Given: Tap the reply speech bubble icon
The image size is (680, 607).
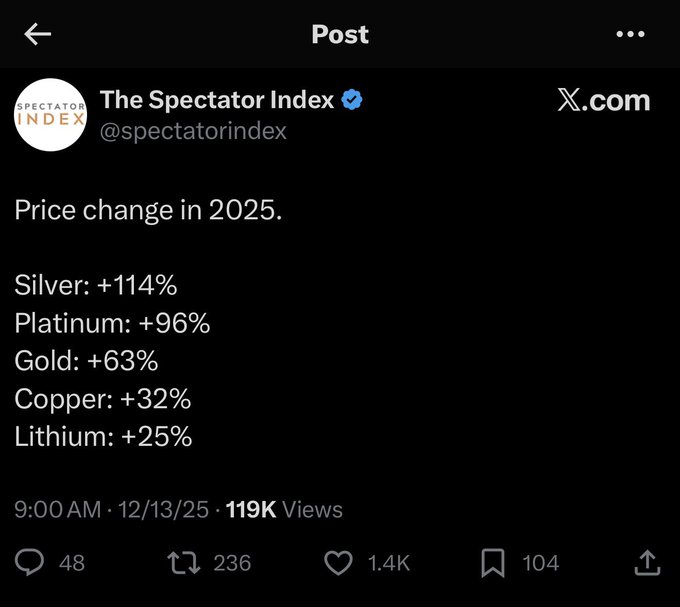Looking at the screenshot, I should click(x=31, y=563).
